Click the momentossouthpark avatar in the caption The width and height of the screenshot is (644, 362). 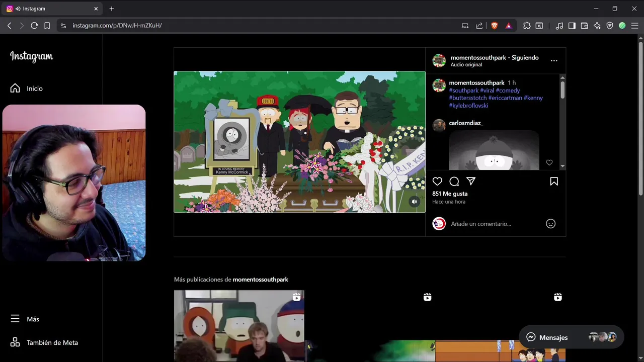(439, 85)
